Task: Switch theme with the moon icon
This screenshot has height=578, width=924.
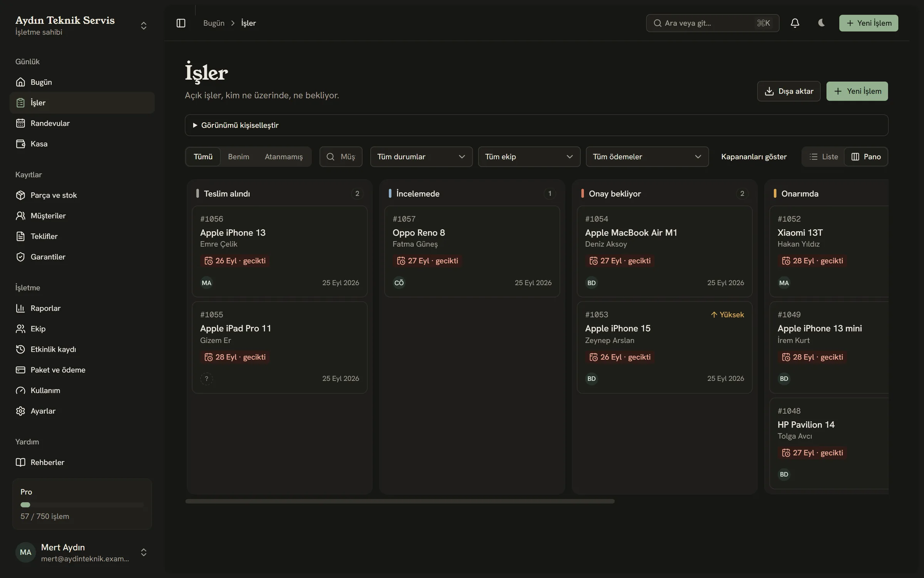Action: coord(821,23)
